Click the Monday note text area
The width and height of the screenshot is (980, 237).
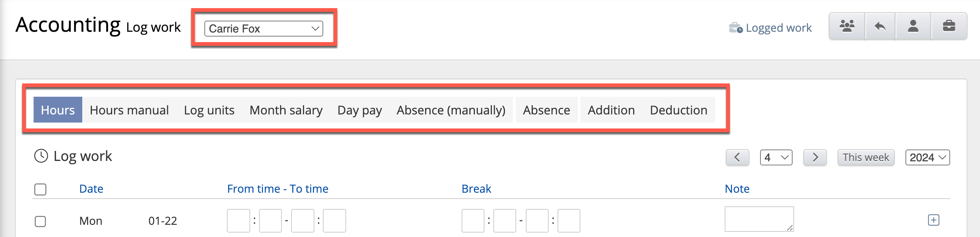pyautogui.click(x=759, y=219)
